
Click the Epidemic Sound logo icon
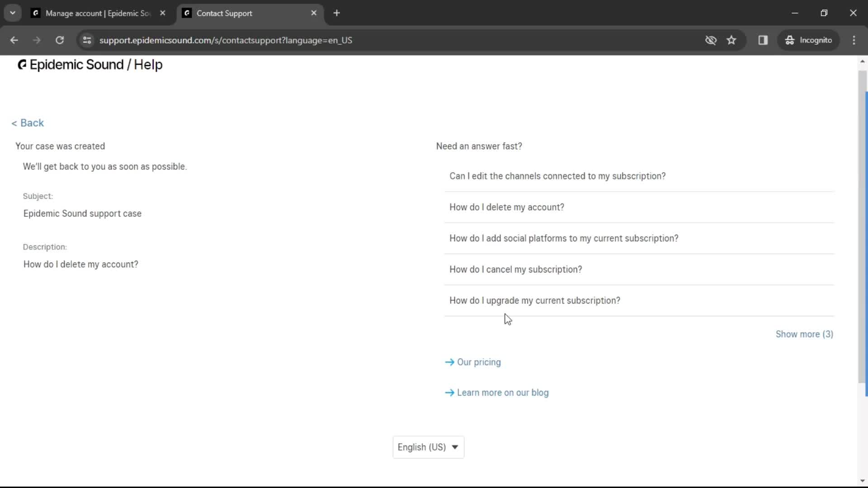pos(21,64)
